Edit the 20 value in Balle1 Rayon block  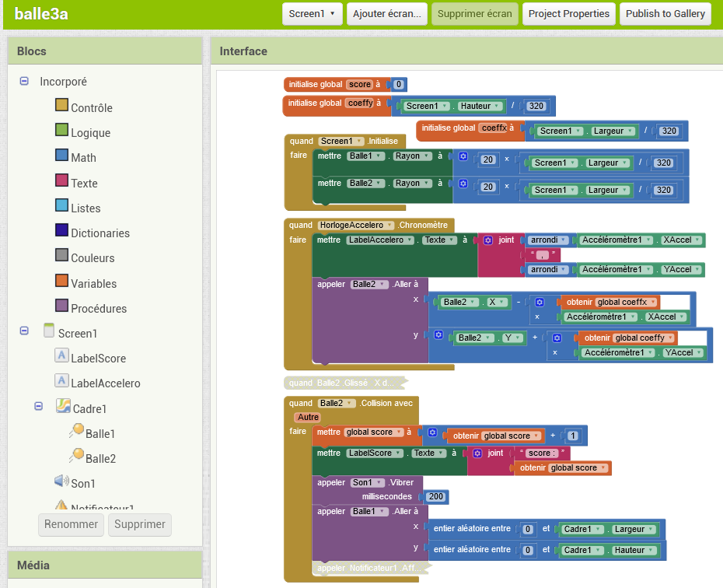click(487, 159)
